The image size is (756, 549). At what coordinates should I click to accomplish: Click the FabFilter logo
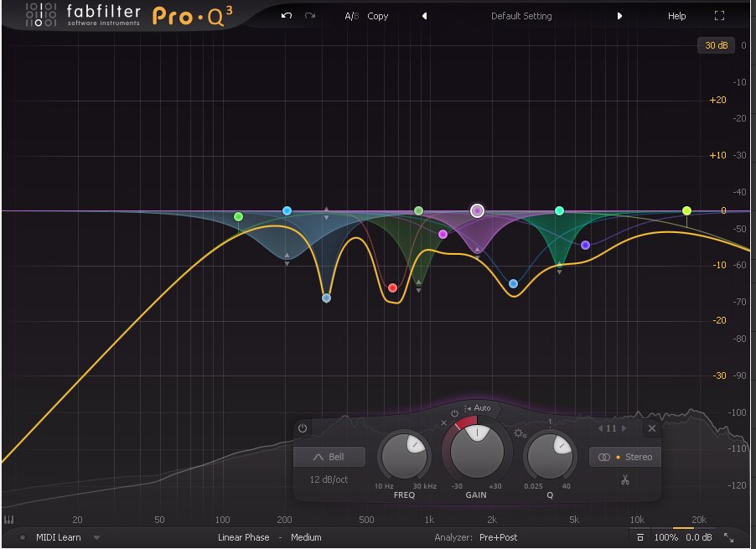82,15
